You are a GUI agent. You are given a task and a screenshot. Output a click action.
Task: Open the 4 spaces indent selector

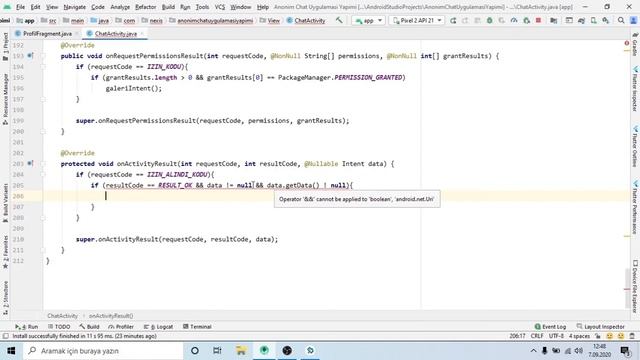tap(579, 336)
